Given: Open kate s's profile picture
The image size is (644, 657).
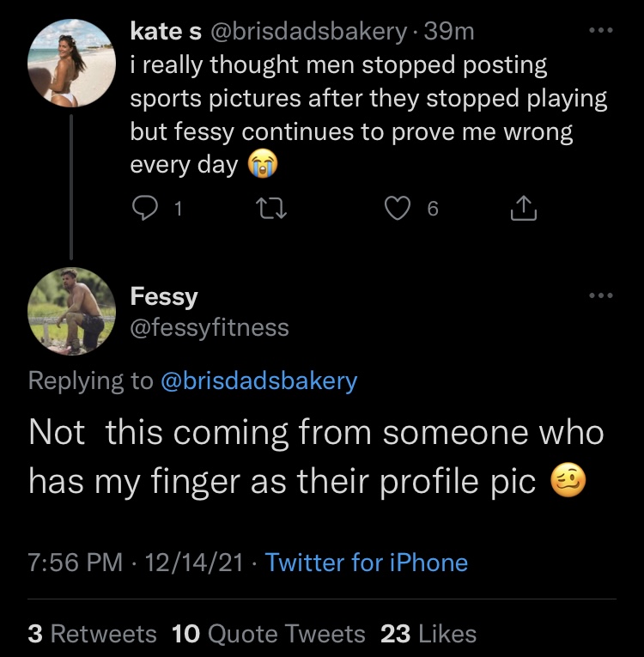Looking at the screenshot, I should (71, 63).
